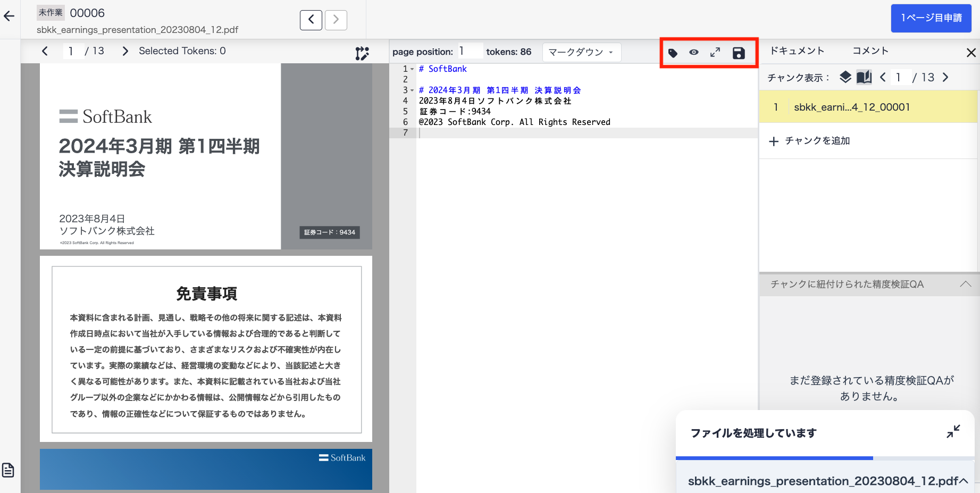980x493 pixels.
Task: Select the layers chunk display icon
Action: pyautogui.click(x=845, y=77)
